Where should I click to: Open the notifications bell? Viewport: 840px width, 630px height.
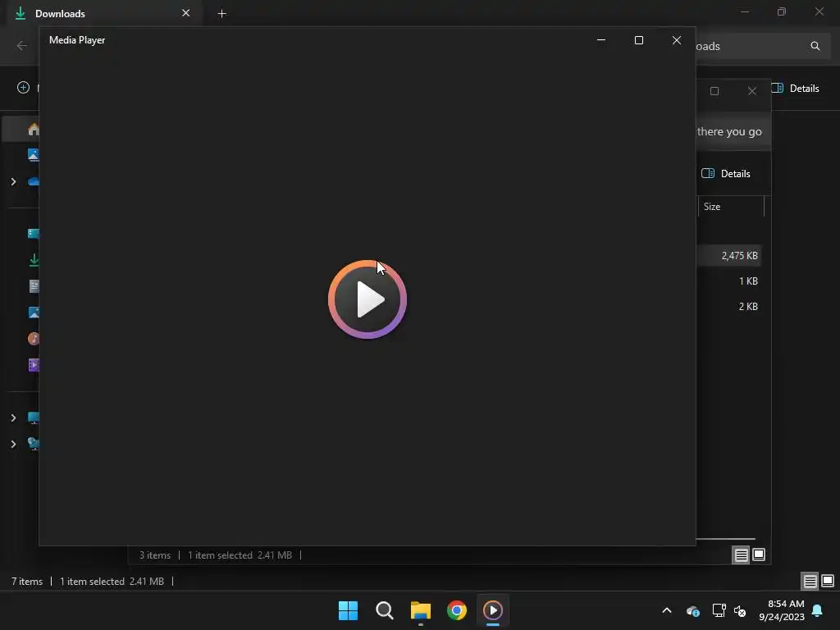pyautogui.click(x=818, y=610)
